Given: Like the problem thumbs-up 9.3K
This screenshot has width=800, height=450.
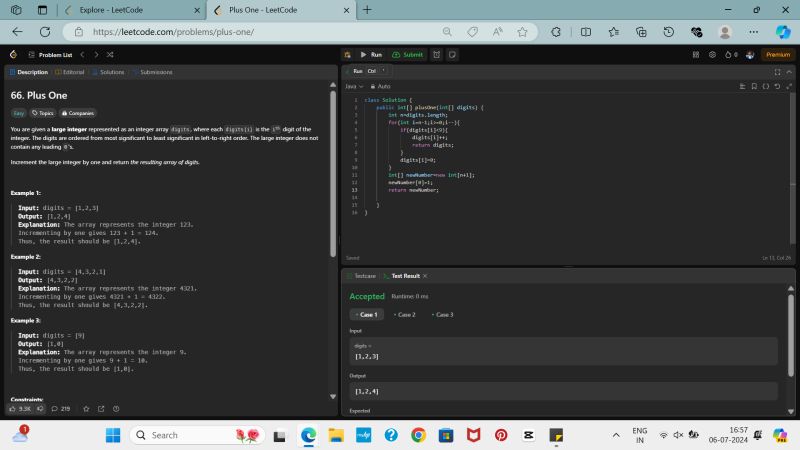Looking at the screenshot, I should [20, 409].
